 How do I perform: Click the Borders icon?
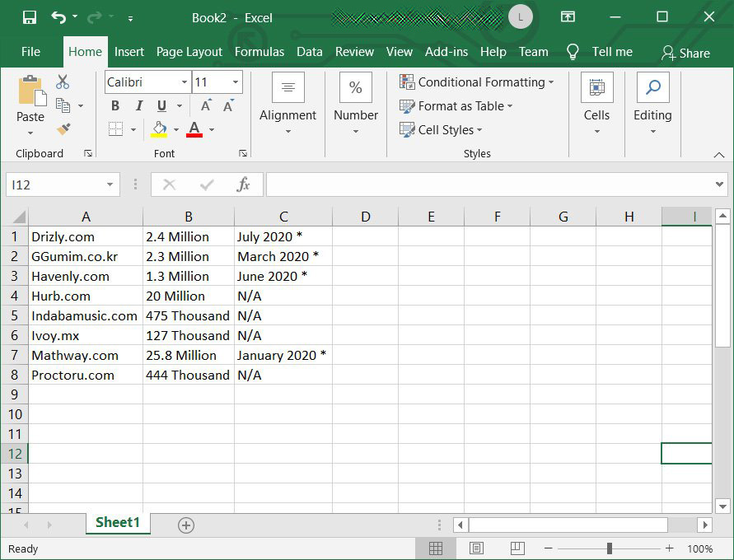tap(115, 128)
